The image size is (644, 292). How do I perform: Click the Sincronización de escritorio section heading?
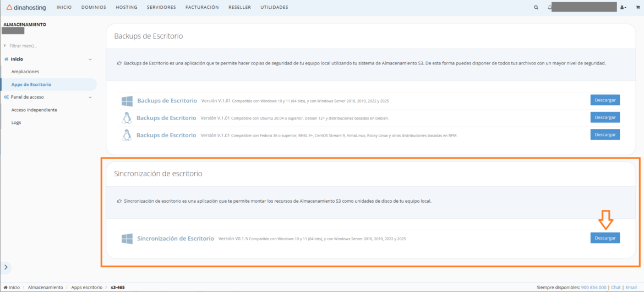point(158,174)
